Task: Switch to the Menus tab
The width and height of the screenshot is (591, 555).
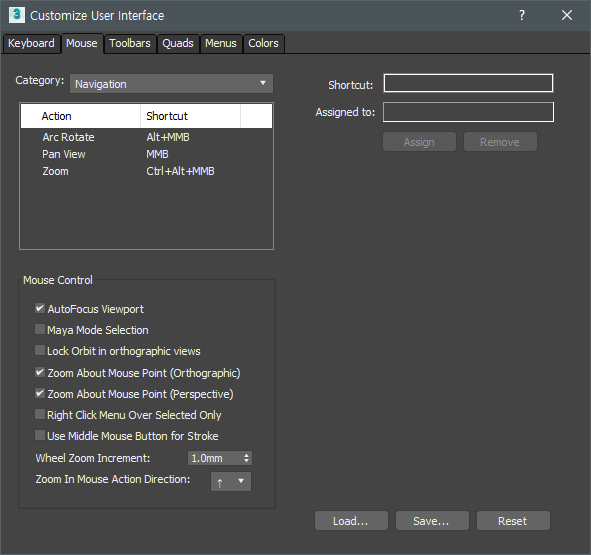Action: click(x=221, y=43)
